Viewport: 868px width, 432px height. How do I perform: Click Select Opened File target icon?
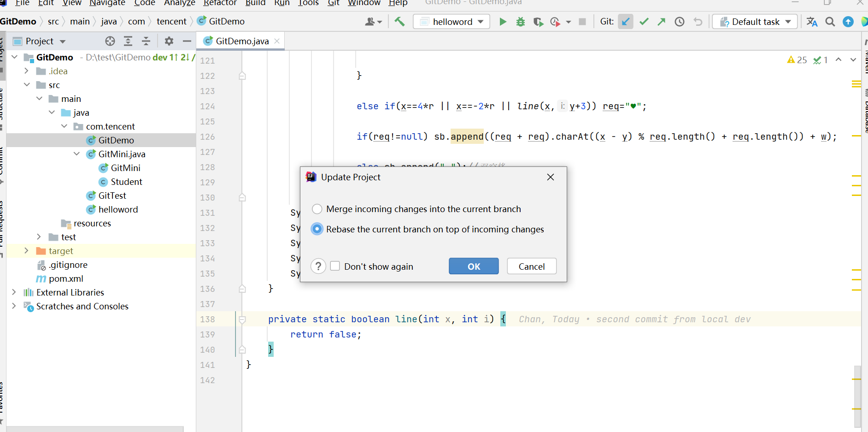point(110,41)
